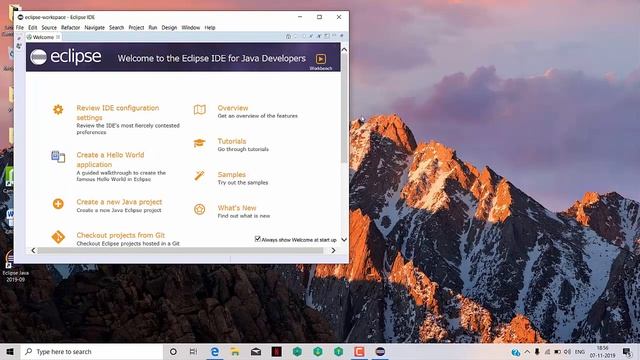The image size is (640, 360).
Task: Open Create a new Java project link
Action: tap(119, 202)
